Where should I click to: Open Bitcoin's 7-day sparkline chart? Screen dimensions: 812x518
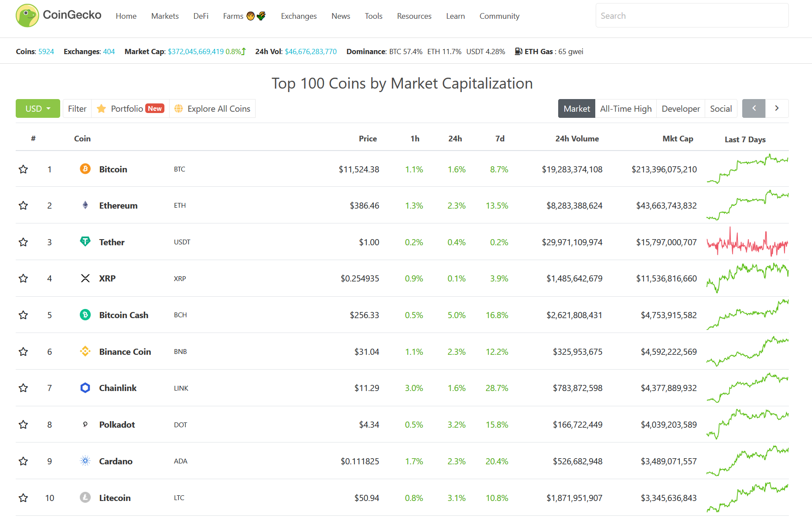click(x=747, y=169)
